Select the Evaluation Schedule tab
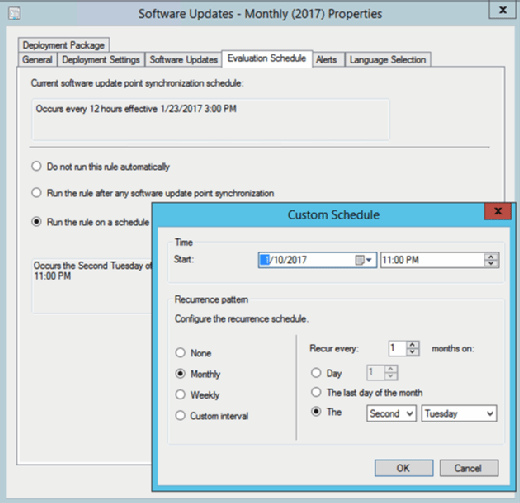520x503 pixels. (x=267, y=59)
